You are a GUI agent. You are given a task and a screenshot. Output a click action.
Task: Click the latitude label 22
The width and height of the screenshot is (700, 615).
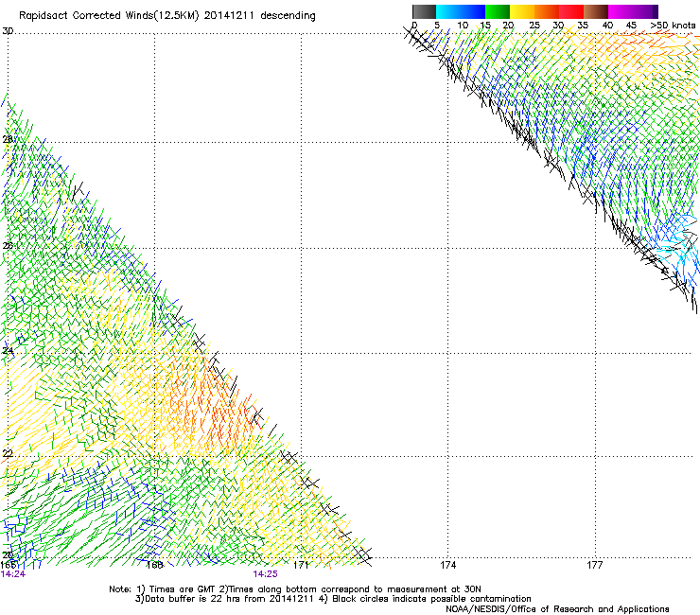tap(8, 453)
